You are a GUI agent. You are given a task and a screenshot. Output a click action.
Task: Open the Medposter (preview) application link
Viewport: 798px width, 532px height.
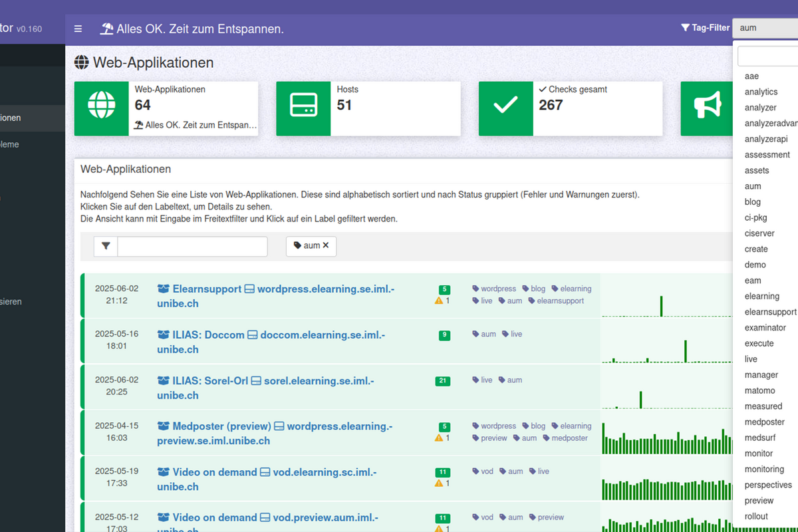click(x=275, y=433)
